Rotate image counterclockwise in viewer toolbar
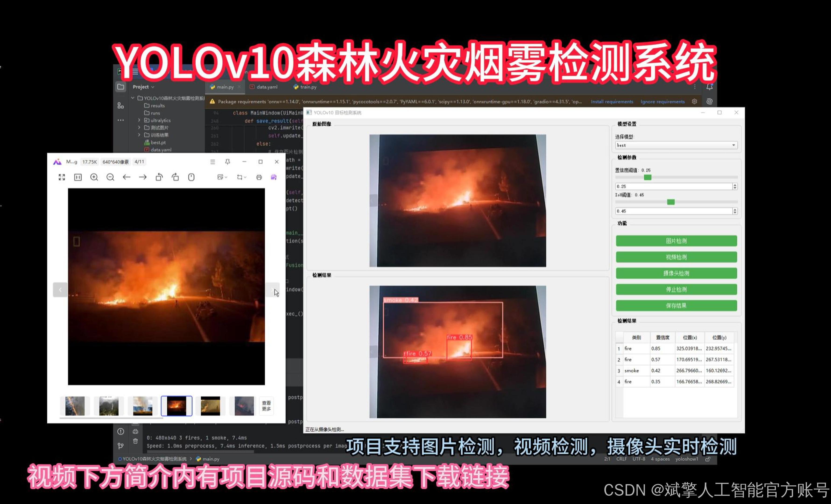The height and width of the screenshot is (504, 831). (x=159, y=177)
